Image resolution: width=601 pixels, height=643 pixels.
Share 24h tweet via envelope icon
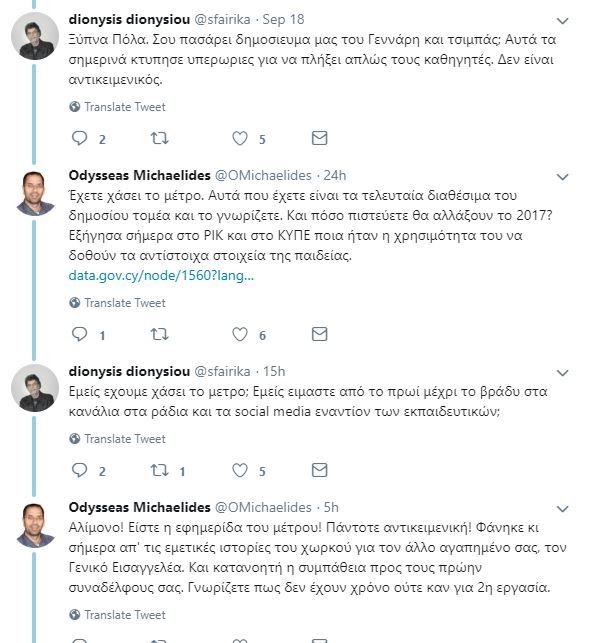[x=319, y=334]
